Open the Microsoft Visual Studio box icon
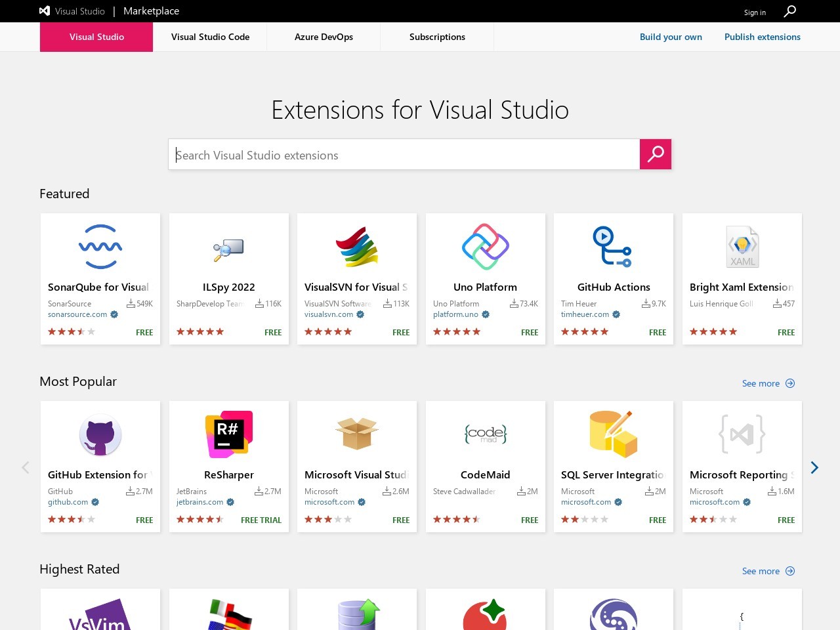840x630 pixels. pos(357,433)
